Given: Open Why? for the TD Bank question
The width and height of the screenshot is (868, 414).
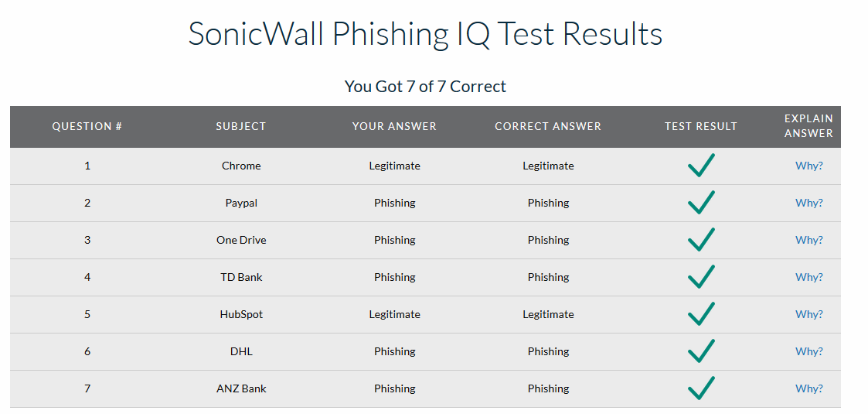Looking at the screenshot, I should coord(808,277).
